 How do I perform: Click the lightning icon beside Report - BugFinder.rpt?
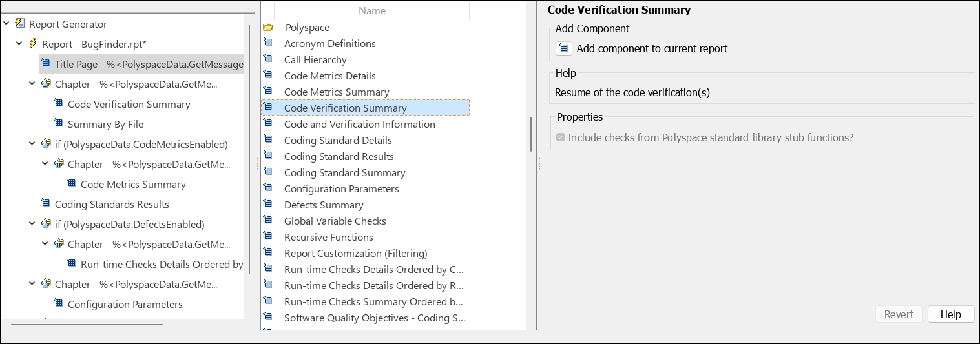33,44
